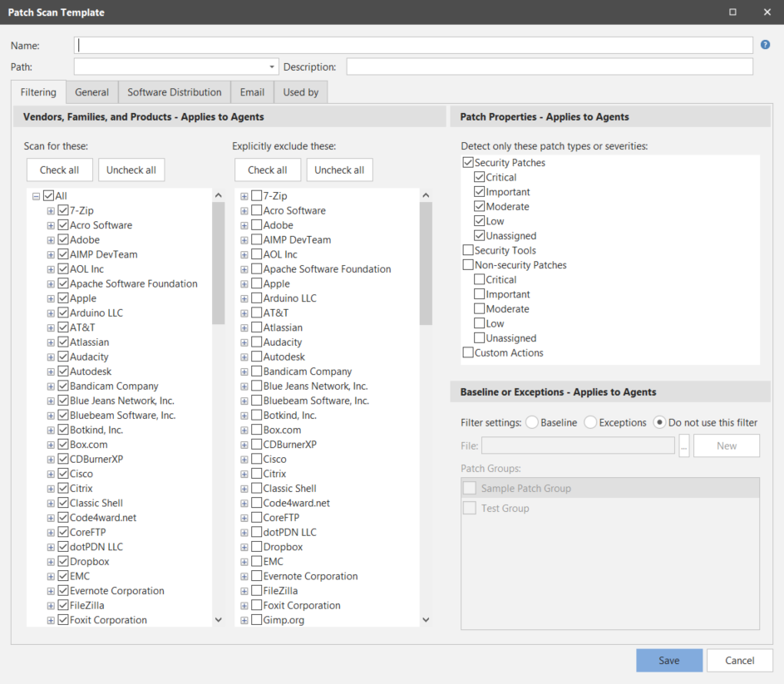Check Evernote Corporation in exclude tree

coord(257,576)
